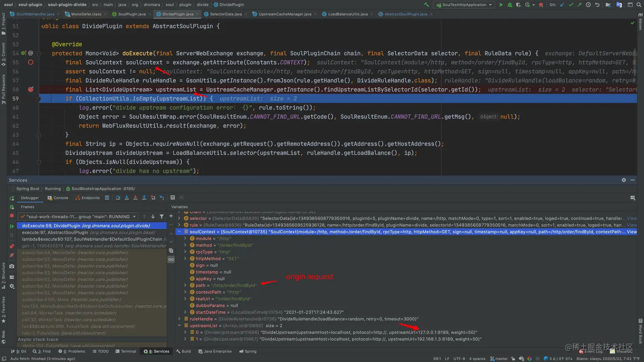Toggle the breakpoint on line 55
This screenshot has height=362, width=644.
point(31,62)
